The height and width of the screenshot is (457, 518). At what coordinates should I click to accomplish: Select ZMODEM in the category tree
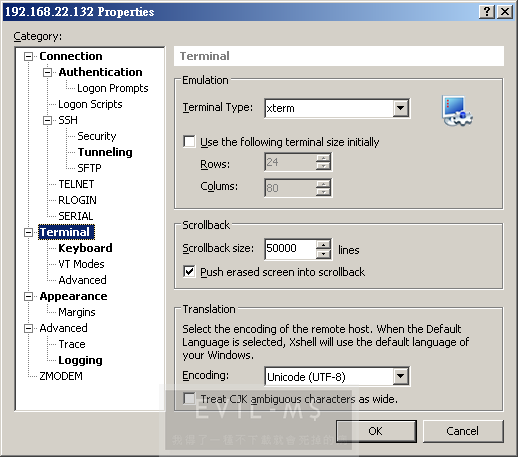click(x=61, y=376)
